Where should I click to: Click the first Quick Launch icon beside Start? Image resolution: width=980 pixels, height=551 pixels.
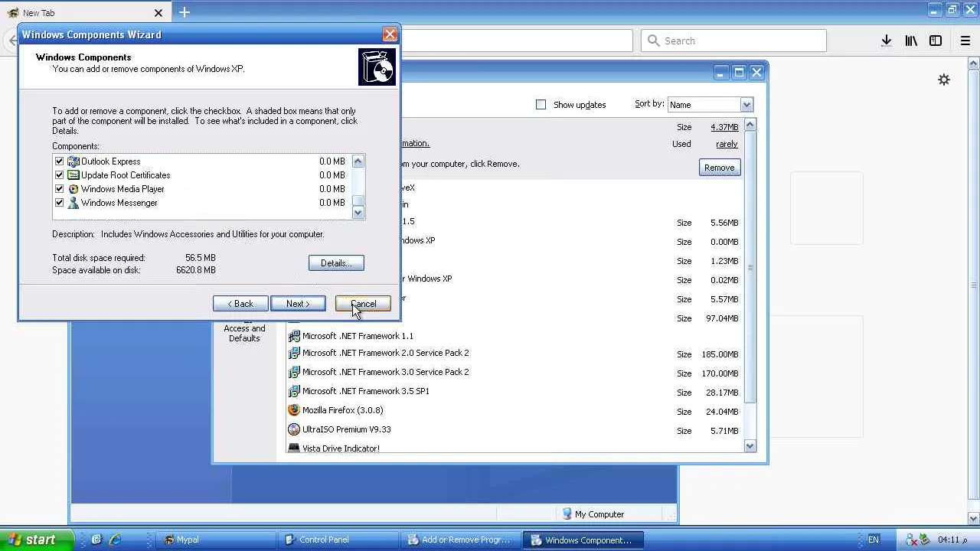(96, 540)
